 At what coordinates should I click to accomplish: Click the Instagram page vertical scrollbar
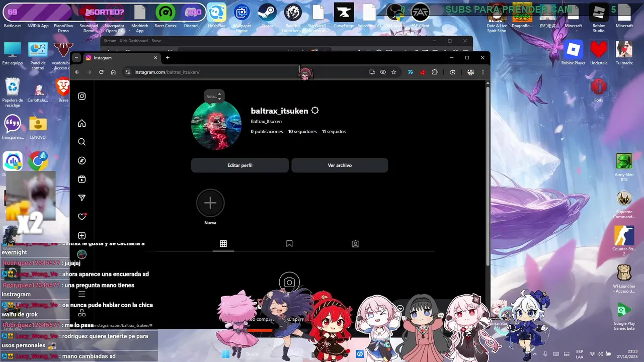[488, 176]
